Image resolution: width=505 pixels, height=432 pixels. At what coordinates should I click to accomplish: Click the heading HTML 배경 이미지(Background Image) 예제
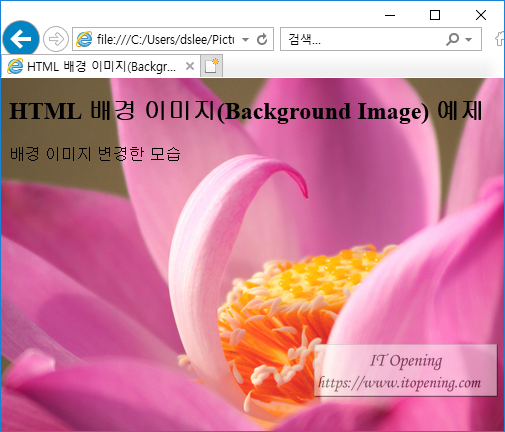[x=246, y=111]
